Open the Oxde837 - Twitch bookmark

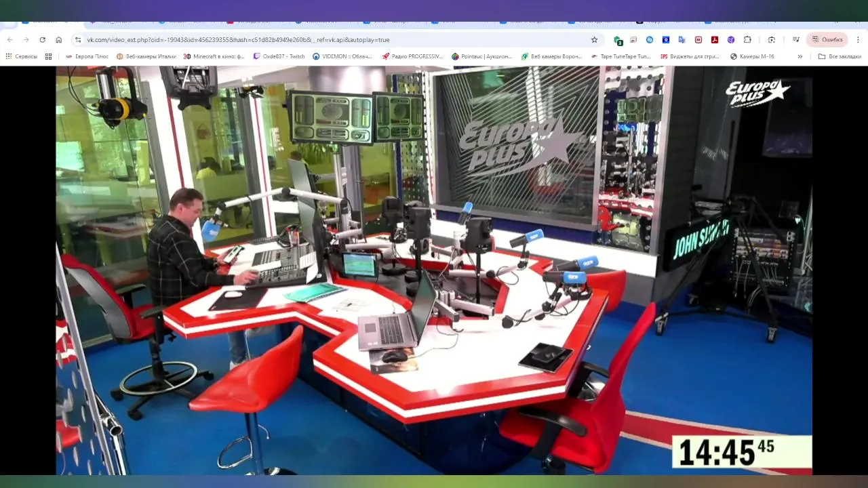(279, 56)
